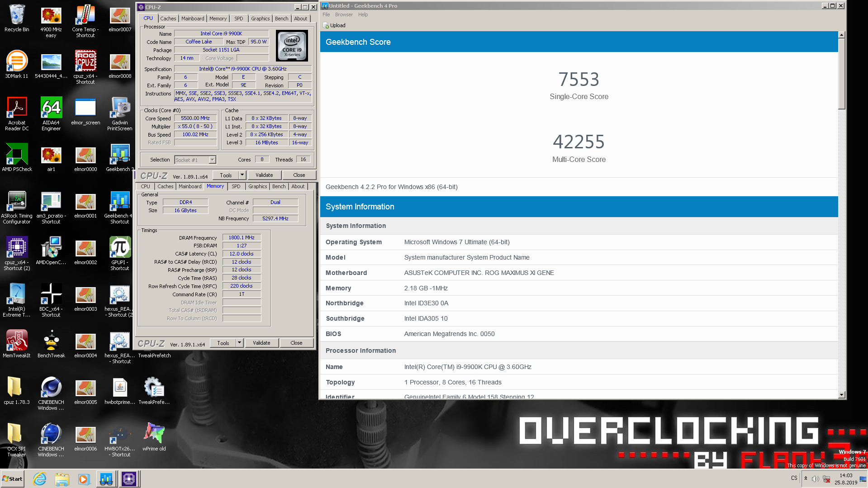Open About tab in lower CPU-Z window
Screen dimensions: 868x488
[298, 186]
